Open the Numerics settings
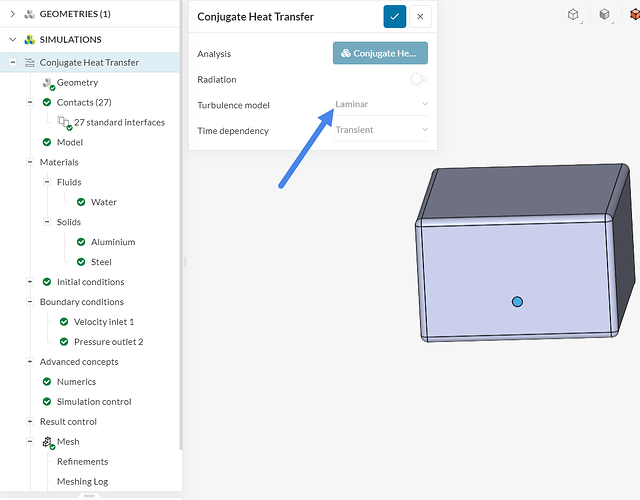This screenshot has height=500, width=640. point(76,382)
